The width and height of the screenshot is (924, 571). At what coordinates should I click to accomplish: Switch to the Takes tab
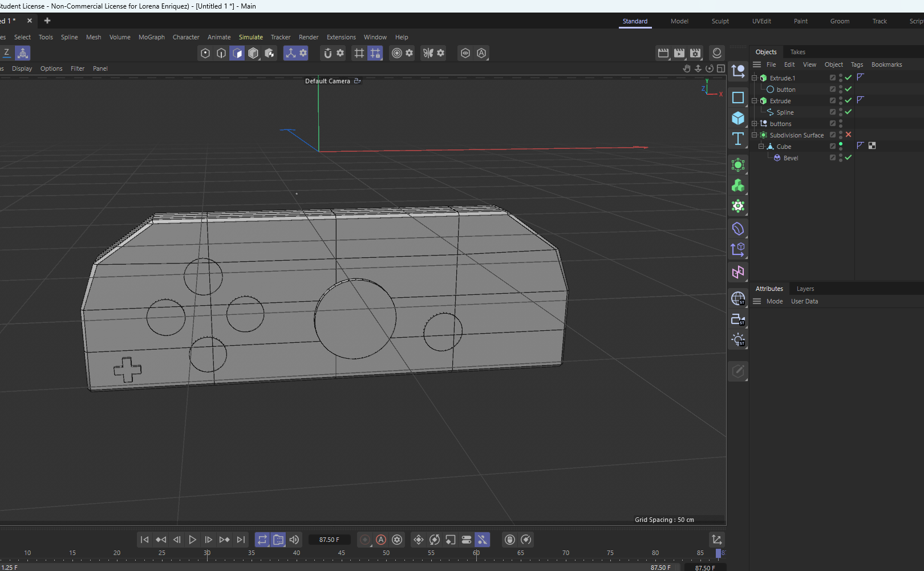(x=797, y=51)
